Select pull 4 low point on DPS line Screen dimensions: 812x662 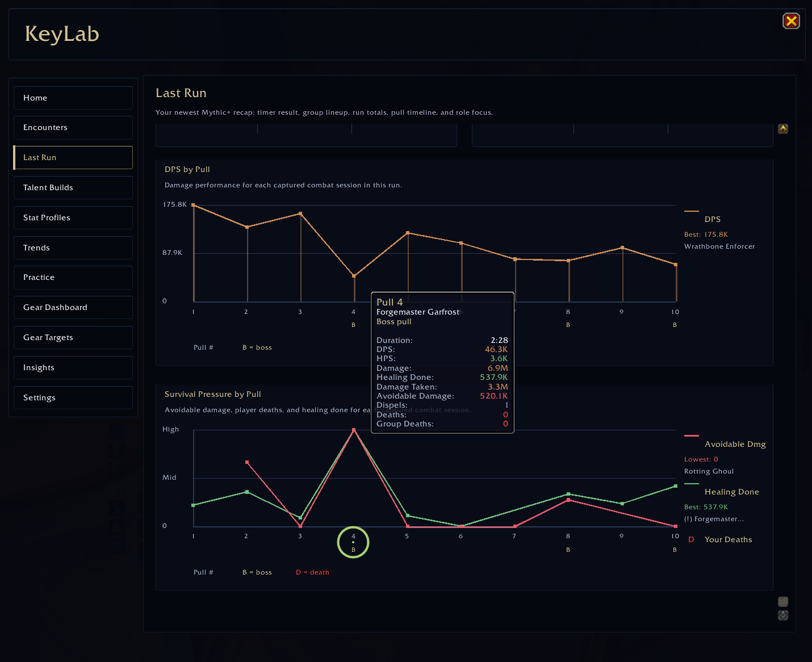coord(354,276)
